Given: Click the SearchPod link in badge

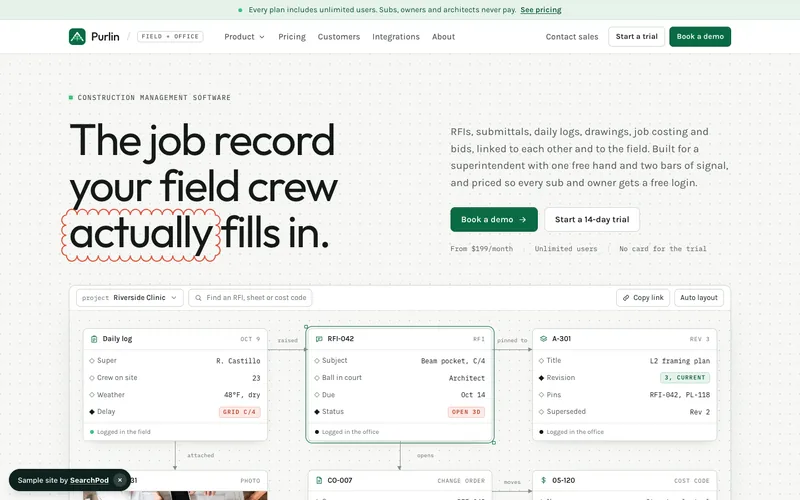Looking at the screenshot, I should coord(89,481).
